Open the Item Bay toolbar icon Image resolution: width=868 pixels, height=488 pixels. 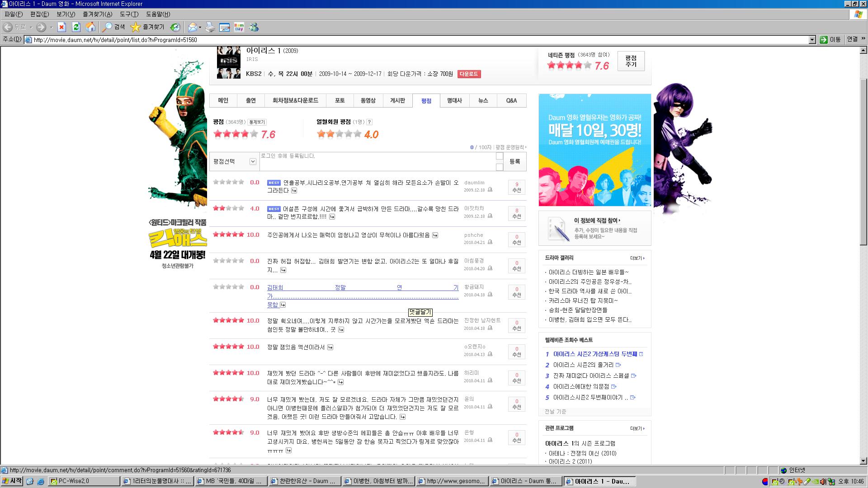pyautogui.click(x=239, y=27)
